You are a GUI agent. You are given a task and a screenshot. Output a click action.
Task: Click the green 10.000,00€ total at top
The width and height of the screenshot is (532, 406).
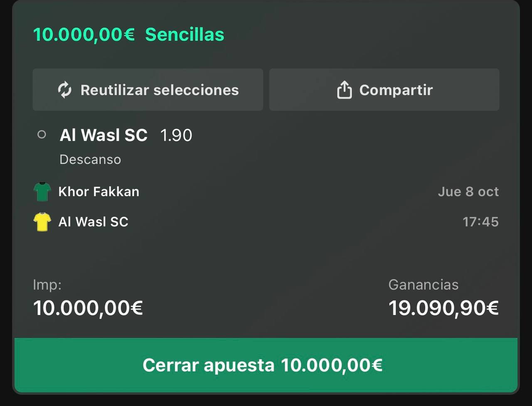pos(84,34)
